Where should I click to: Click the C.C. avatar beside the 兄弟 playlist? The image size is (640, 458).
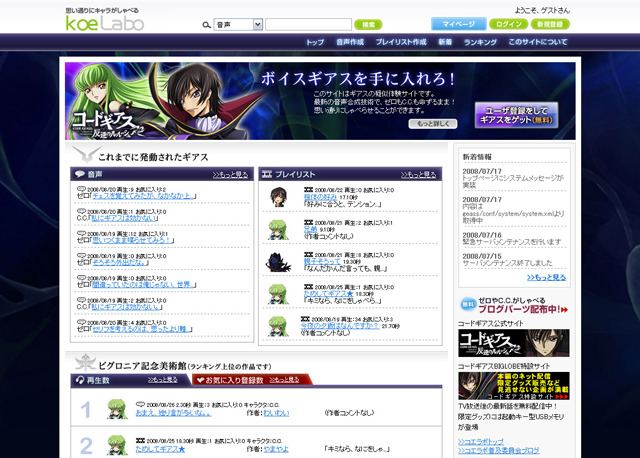[278, 229]
